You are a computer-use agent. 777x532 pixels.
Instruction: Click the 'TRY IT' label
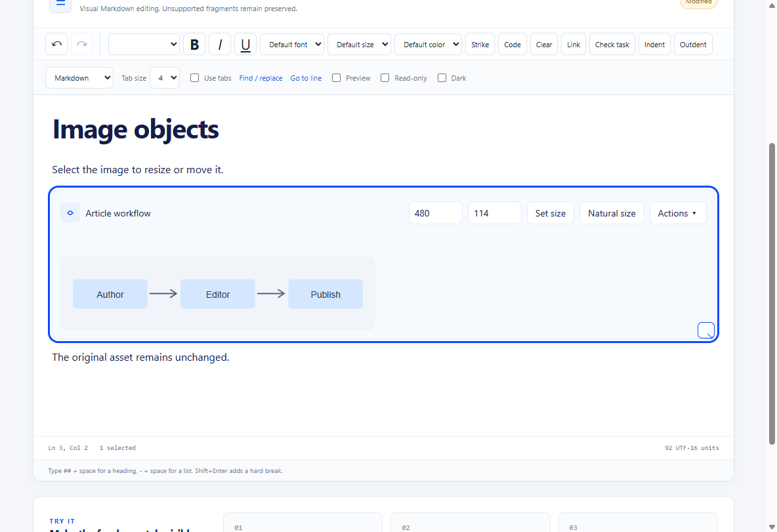(x=62, y=521)
